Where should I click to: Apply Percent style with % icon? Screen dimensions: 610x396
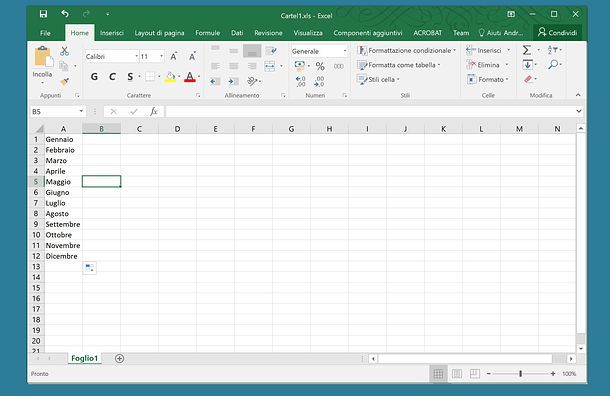[320, 66]
